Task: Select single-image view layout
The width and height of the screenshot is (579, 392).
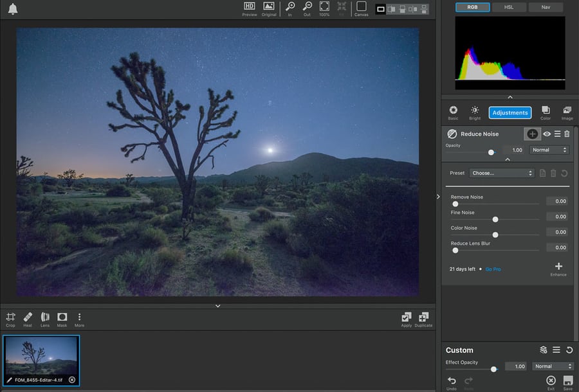Action: 381,9
